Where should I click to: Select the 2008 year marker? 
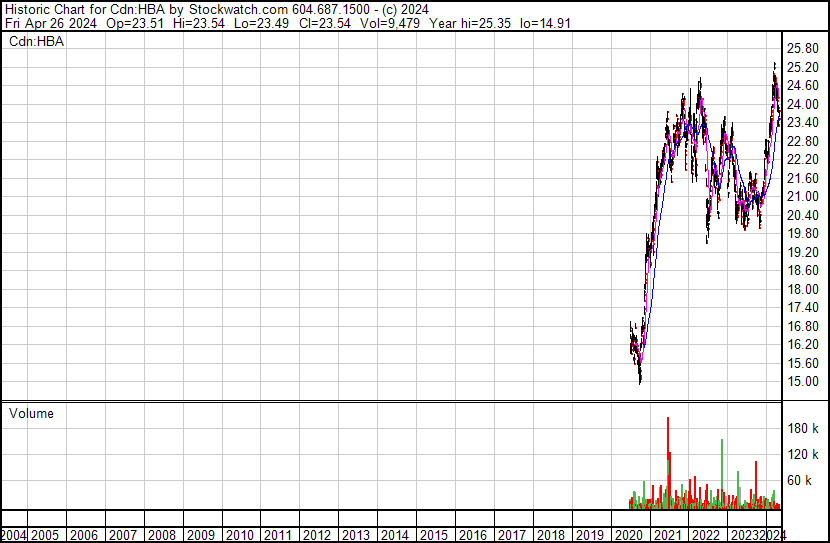163,535
